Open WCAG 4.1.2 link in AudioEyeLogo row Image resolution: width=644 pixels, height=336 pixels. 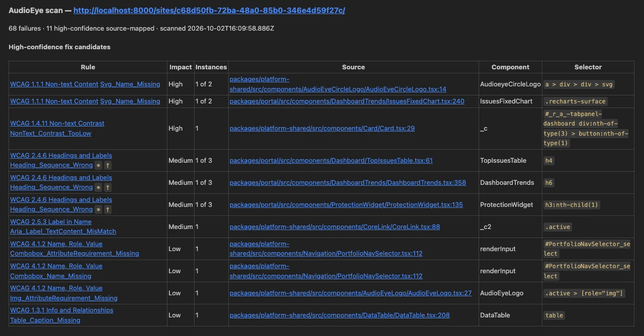coord(56,288)
